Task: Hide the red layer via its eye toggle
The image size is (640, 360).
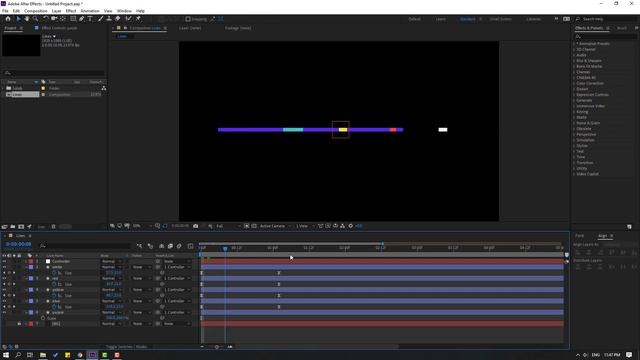Action: click(x=4, y=278)
